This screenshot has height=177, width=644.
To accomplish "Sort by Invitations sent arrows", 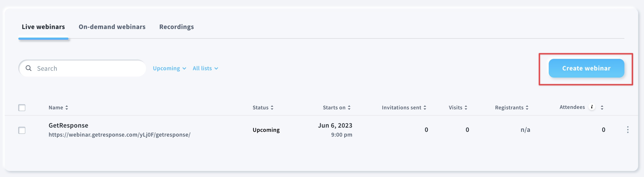I will pyautogui.click(x=425, y=108).
